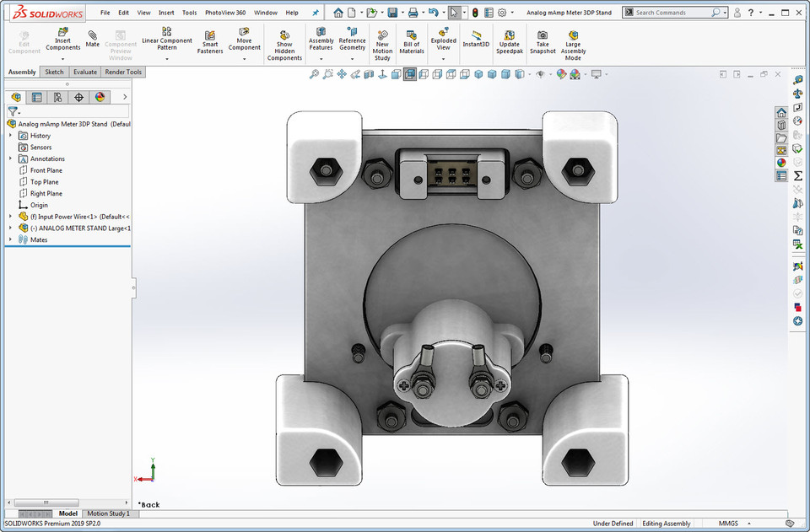Open the PhotoView 360 menu

point(224,13)
